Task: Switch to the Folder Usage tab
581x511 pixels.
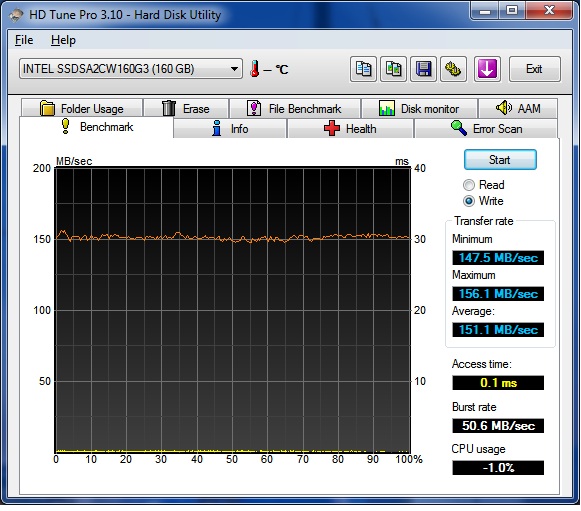Action: [82, 109]
